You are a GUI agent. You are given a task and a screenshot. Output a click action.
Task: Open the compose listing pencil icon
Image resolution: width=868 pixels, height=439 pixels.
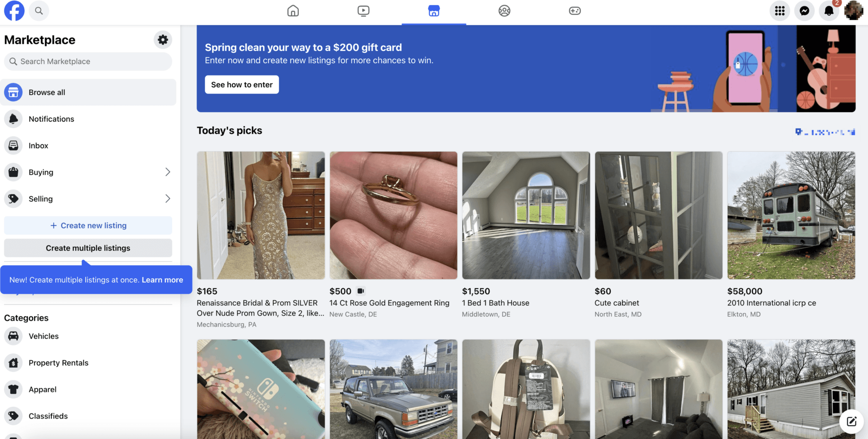tap(851, 422)
